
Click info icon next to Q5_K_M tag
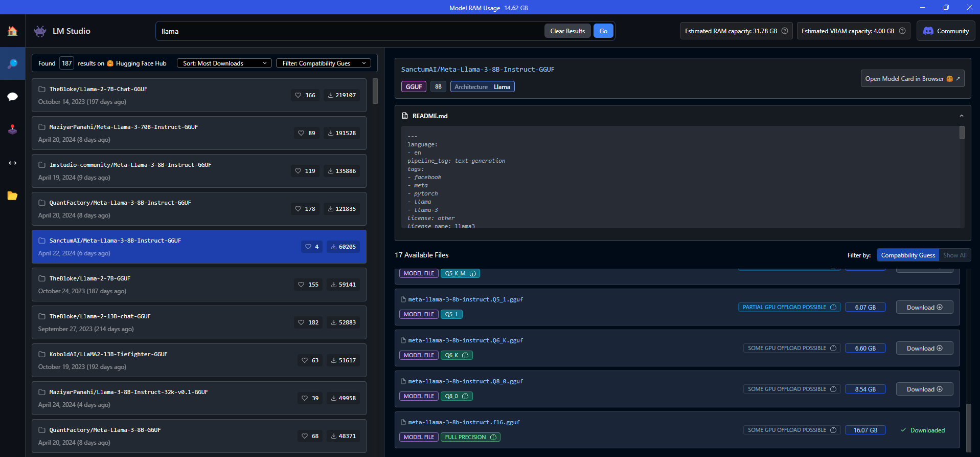(473, 273)
